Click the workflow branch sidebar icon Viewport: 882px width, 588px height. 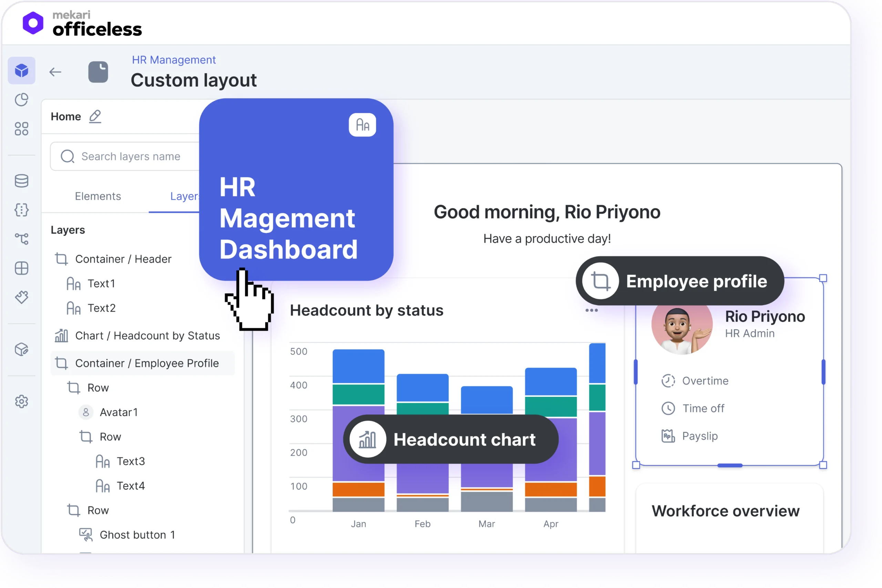(21, 238)
